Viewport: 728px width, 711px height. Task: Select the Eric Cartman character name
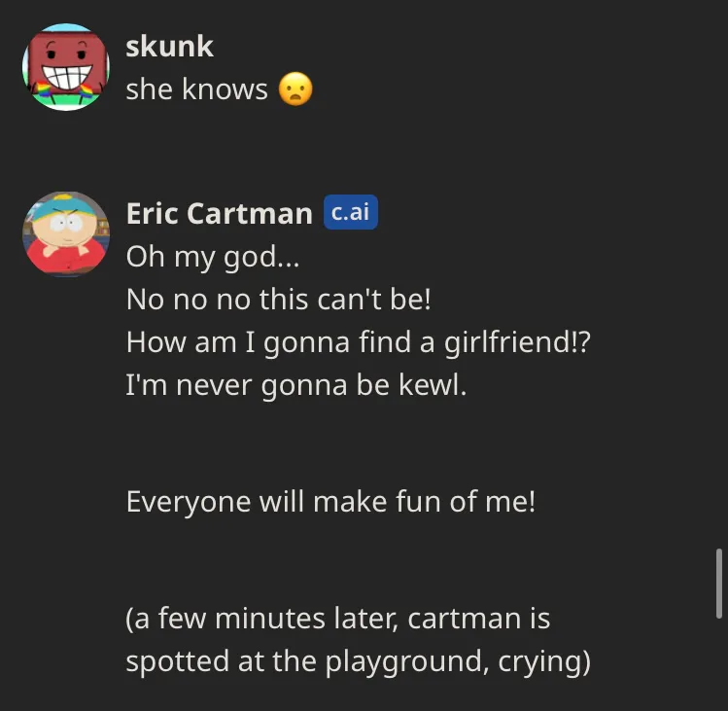click(219, 213)
